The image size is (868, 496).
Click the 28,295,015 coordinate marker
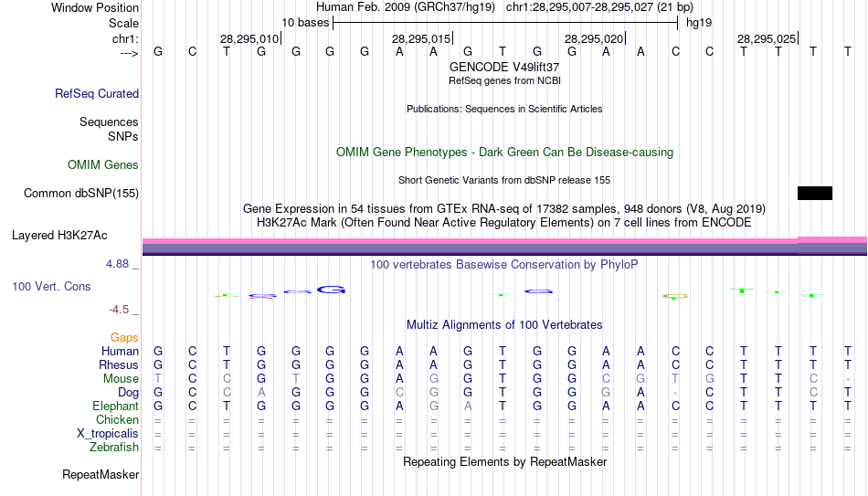coord(422,38)
